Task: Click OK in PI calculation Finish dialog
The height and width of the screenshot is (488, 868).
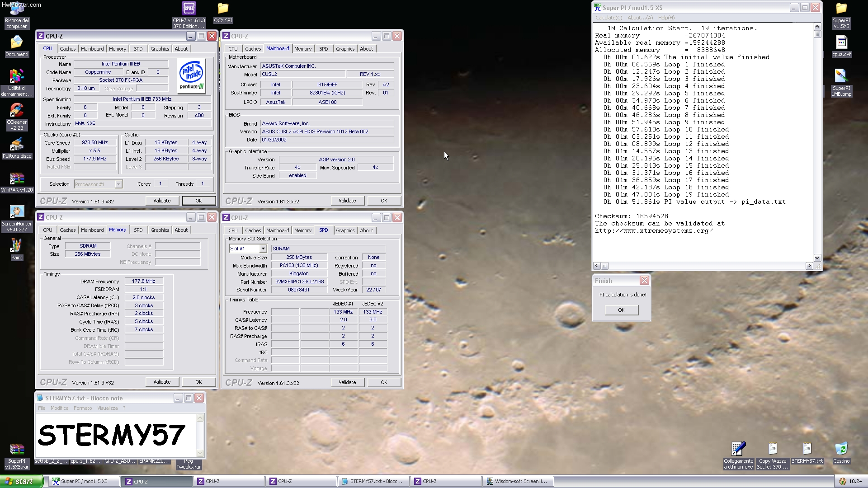Action: coord(621,310)
